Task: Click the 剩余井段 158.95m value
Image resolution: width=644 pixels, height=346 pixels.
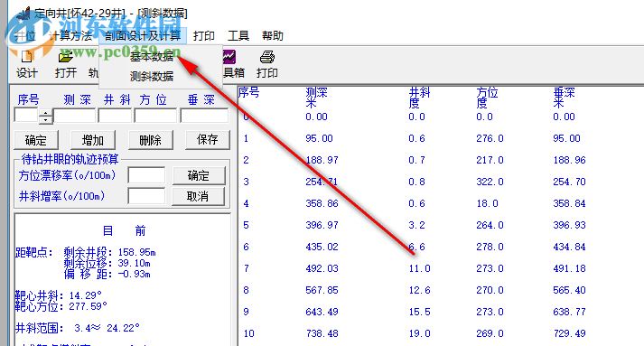Action: (x=136, y=252)
